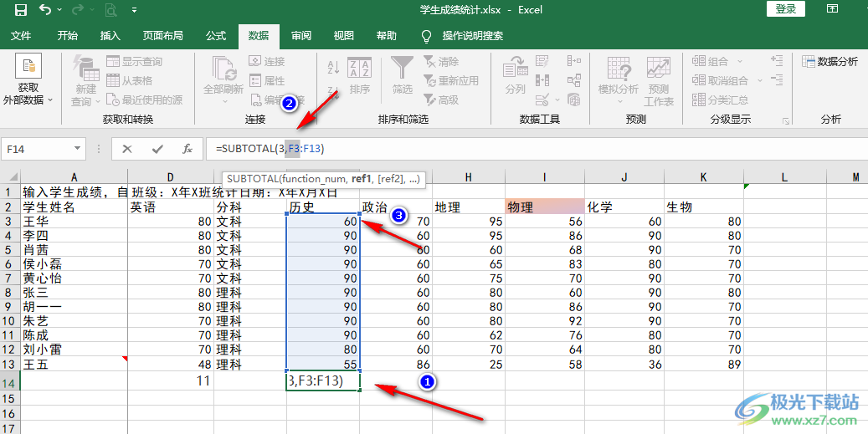Open Customize Quick Access Toolbar dropdown
Screen dimensions: 868x434
pos(135,10)
